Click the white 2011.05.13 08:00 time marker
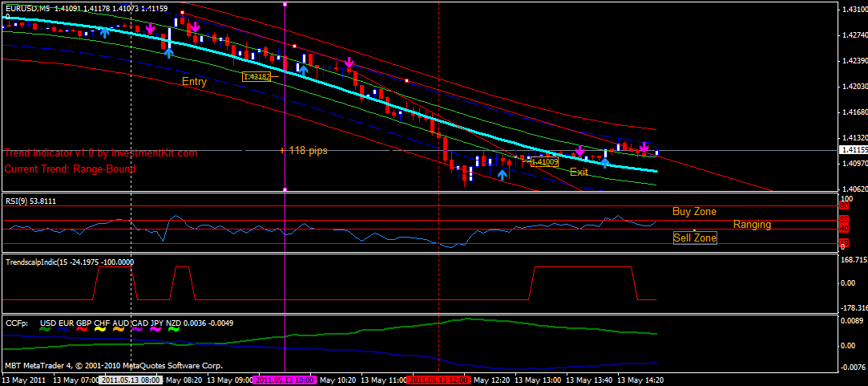The image size is (868, 386). point(131,380)
